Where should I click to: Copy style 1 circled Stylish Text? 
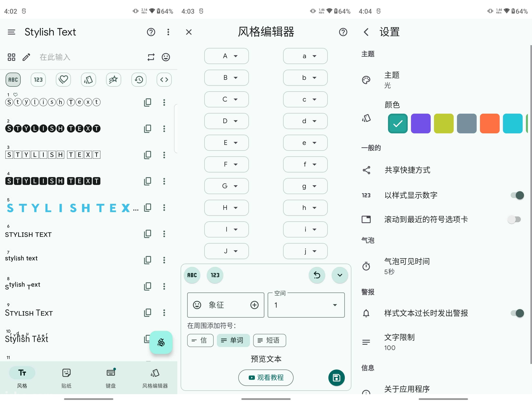(147, 102)
